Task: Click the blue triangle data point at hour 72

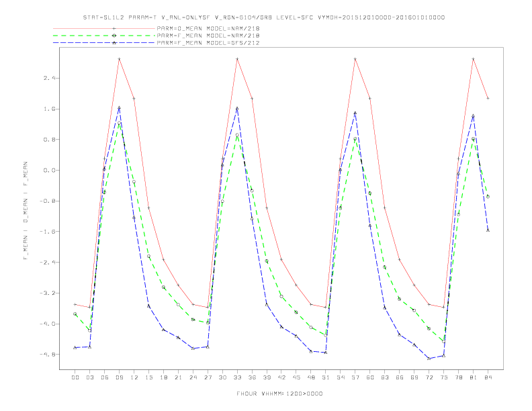Action: 429,359
